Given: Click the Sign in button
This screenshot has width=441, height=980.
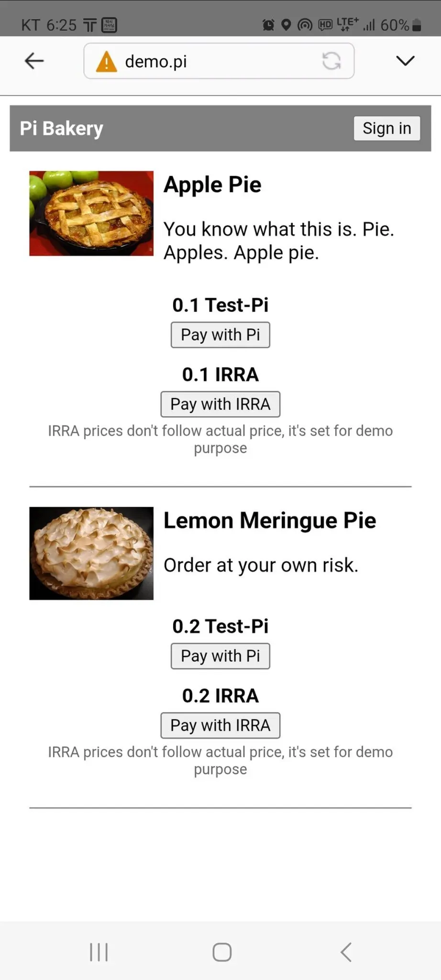Looking at the screenshot, I should point(387,128).
